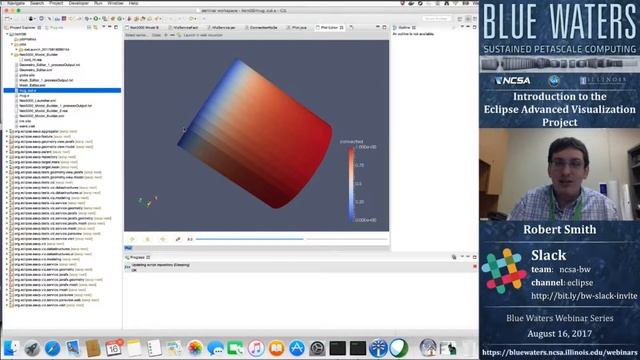Click the Debug bug icon in toolbar
Image resolution: width=640 pixels, height=360 pixels.
tap(88, 19)
